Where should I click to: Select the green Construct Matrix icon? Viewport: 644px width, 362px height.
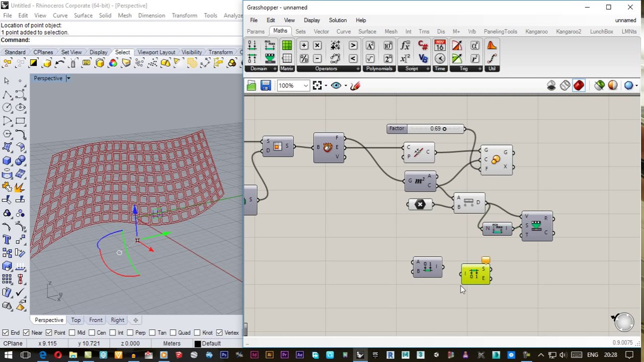(287, 46)
